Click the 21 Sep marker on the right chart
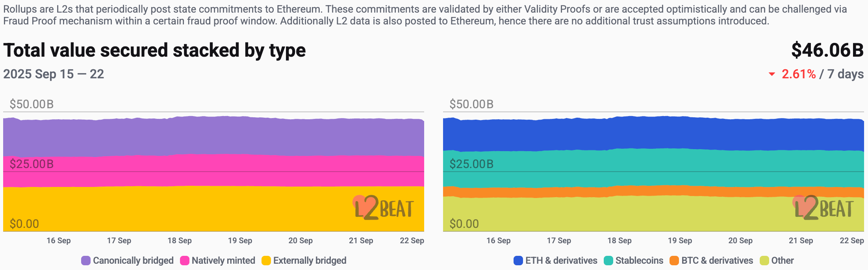868x270 pixels. click(801, 240)
